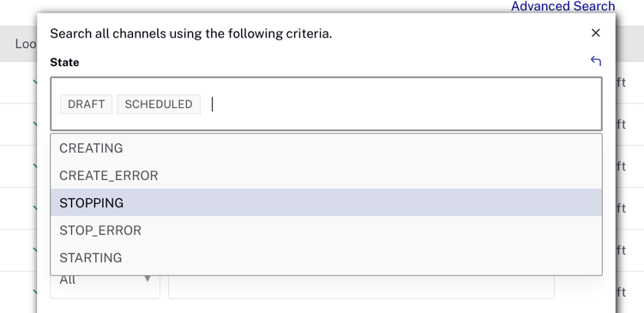The height and width of the screenshot is (313, 644).
Task: Click the arrow on the All dropdown
Action: 147,280
